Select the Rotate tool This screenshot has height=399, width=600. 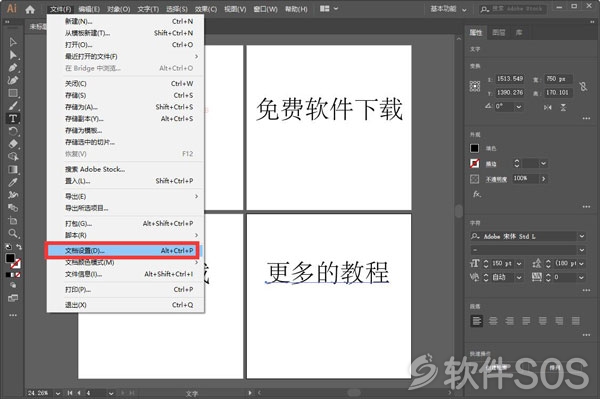[13, 131]
